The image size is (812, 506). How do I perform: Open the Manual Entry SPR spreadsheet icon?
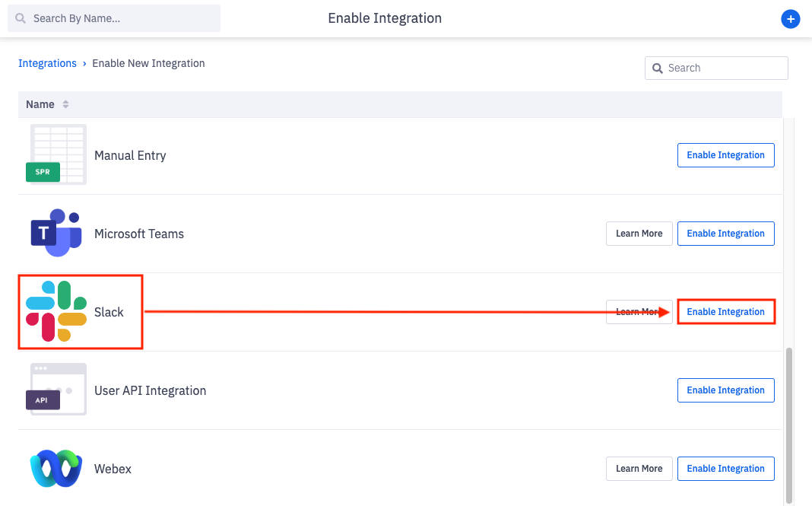pos(57,154)
